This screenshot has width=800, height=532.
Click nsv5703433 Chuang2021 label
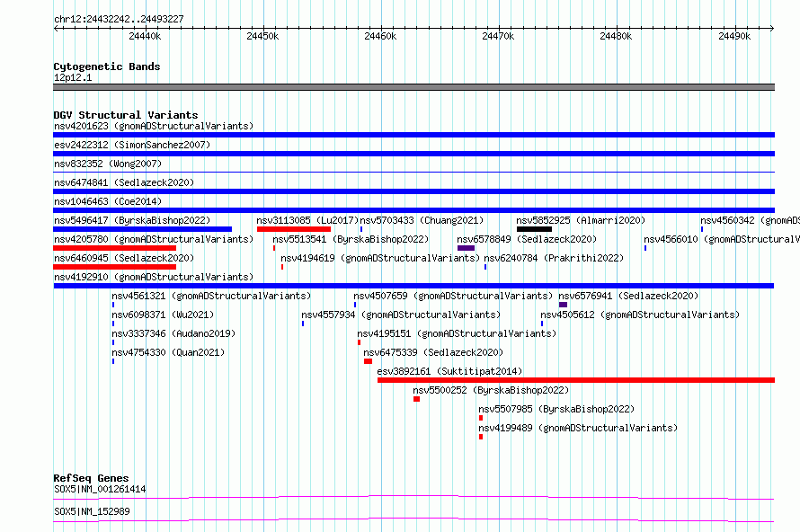(422, 220)
